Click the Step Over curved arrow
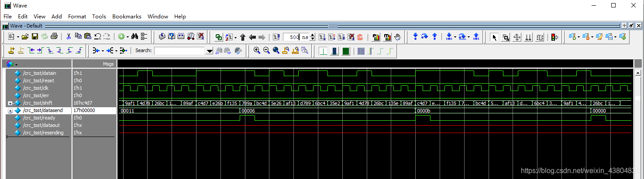Image resolution: width=644 pixels, height=179 pixels. [x=425, y=37]
